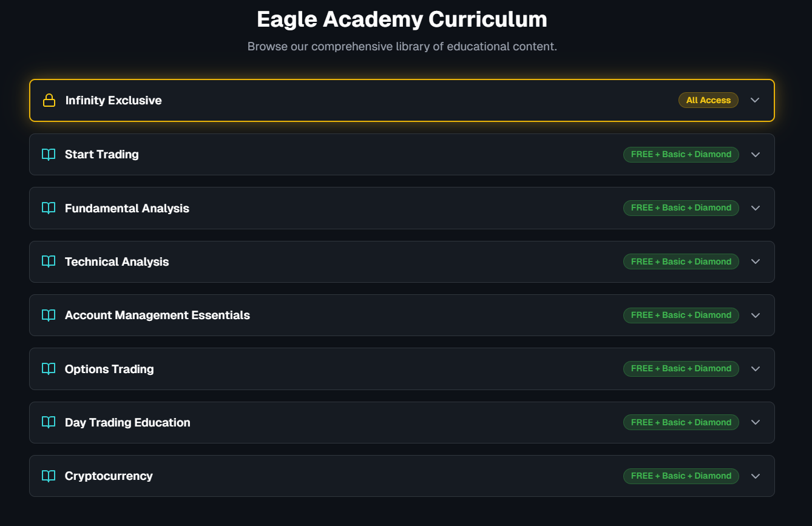The image size is (812, 526).
Task: Expand the Start Trading section
Action: 756,154
